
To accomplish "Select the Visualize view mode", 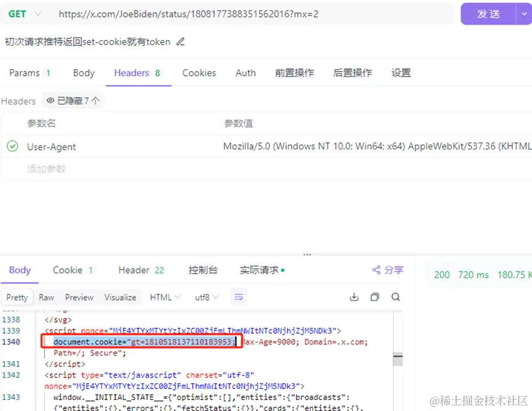I will coord(120,297).
